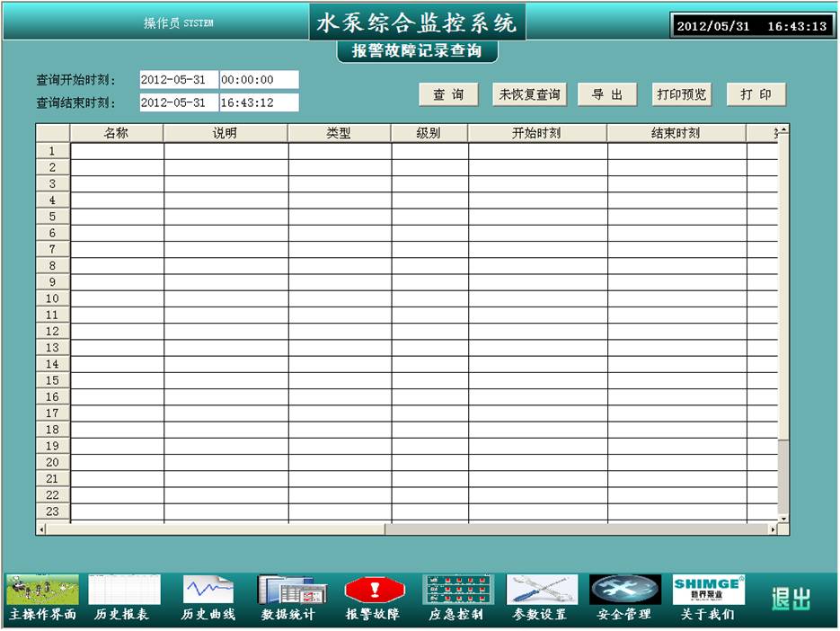Click the table's horizontal scrollbar right arrow
Image resolution: width=840 pixels, height=631 pixels.
click(x=774, y=529)
